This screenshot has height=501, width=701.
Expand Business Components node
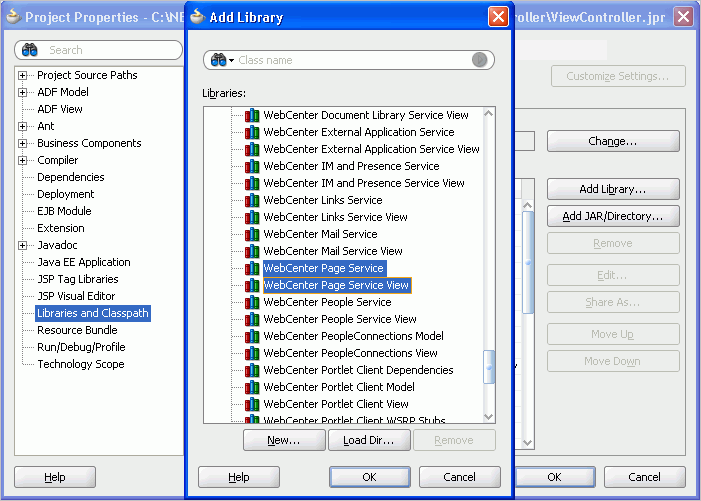pos(22,143)
